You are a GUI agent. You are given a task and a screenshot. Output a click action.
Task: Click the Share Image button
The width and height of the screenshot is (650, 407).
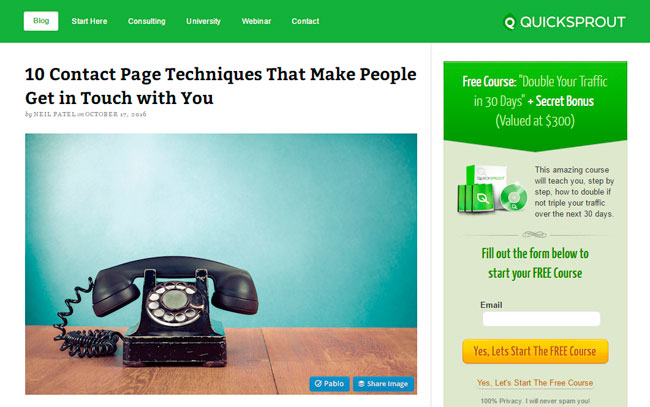[383, 384]
